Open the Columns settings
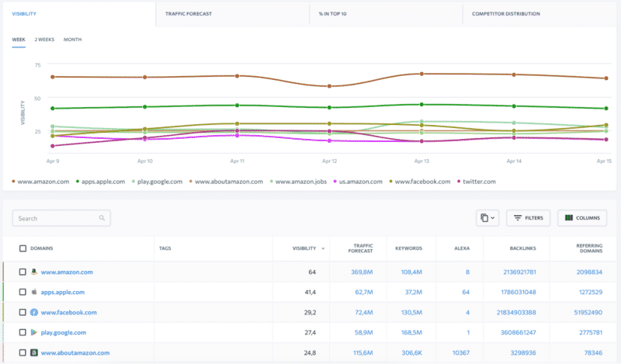This screenshot has width=621, height=364. 581,218
